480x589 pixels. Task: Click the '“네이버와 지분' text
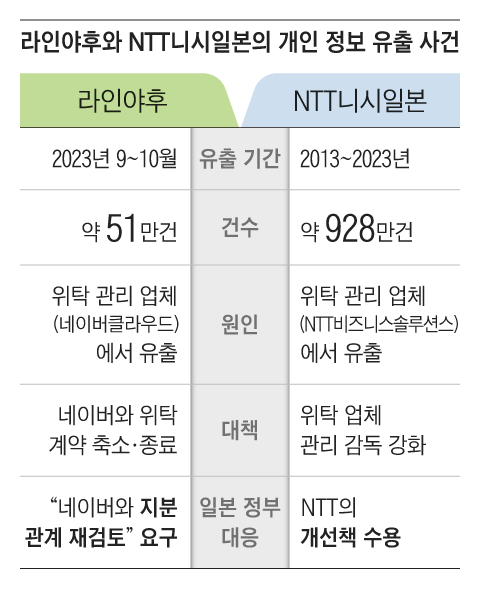[114, 507]
